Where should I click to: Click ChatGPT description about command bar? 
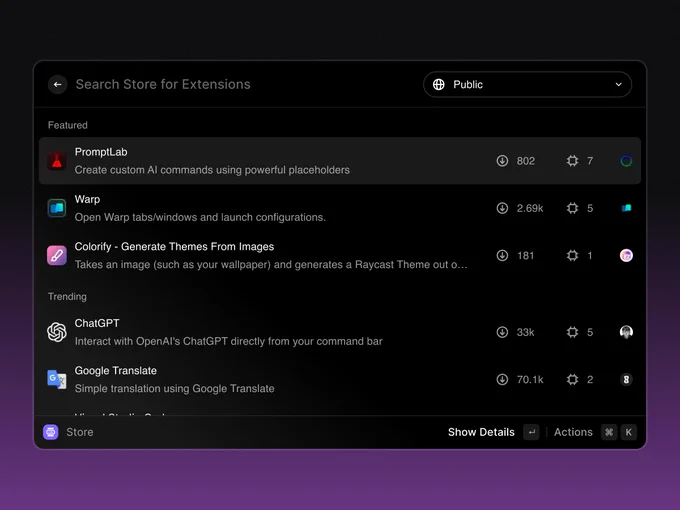[x=229, y=341]
